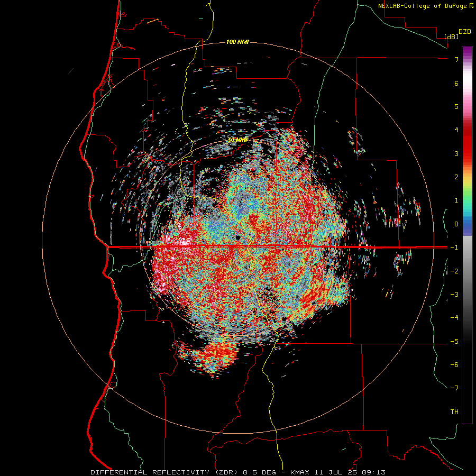This screenshot has height=476, width=476.
Task: Click the 0.5 DEG elevation angle text
Action: [259, 472]
